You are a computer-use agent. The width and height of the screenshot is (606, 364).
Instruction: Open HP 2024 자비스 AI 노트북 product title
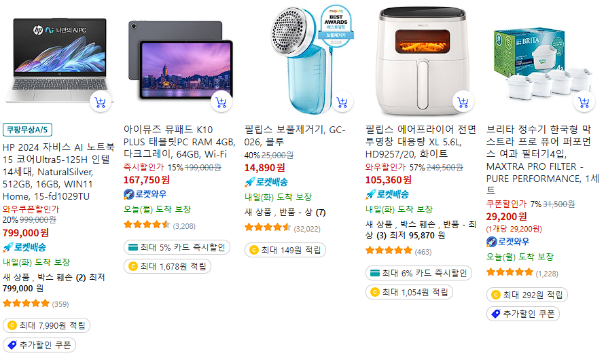(x=58, y=172)
